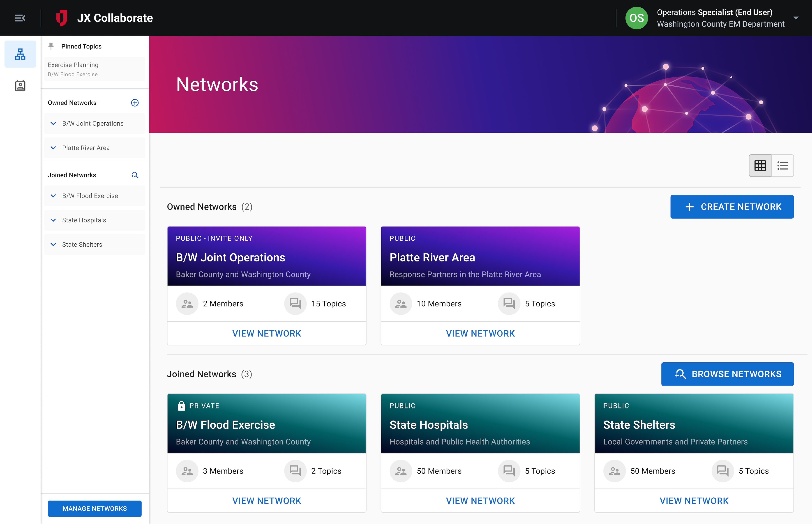Switch to grid view layout

click(x=760, y=166)
